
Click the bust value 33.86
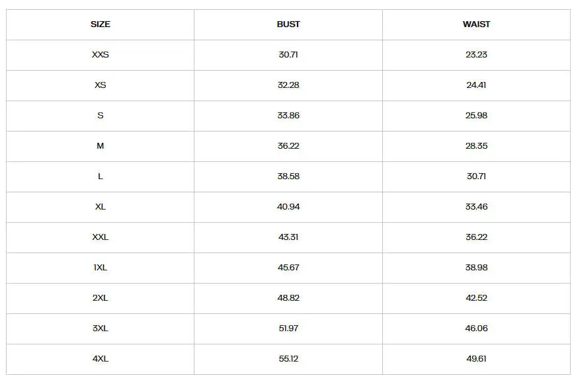tap(288, 116)
